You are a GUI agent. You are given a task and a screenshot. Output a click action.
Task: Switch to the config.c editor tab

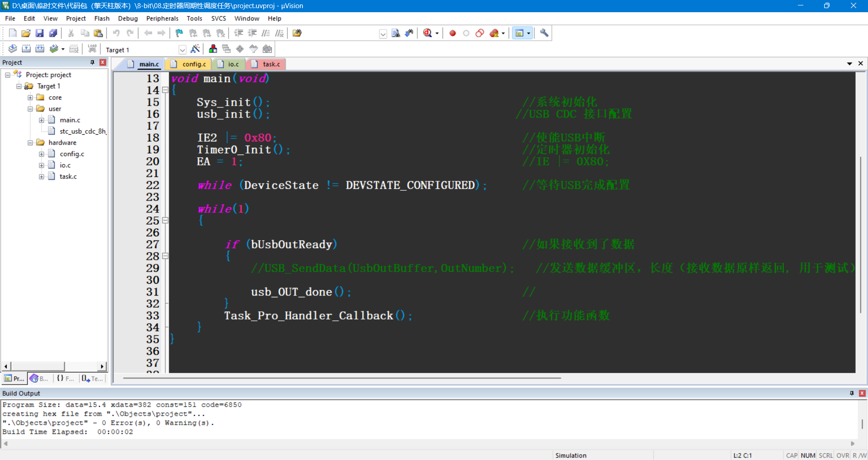pos(189,64)
